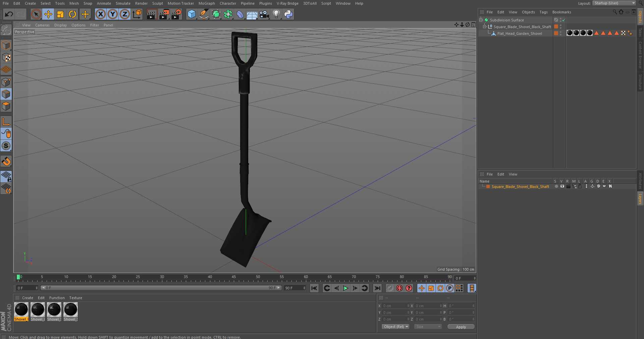Add a Subdivision Surface generator icon

coord(216,14)
